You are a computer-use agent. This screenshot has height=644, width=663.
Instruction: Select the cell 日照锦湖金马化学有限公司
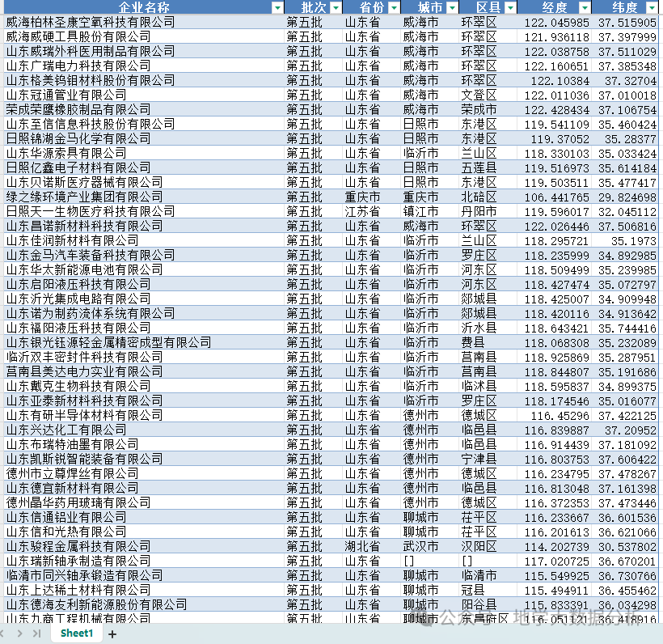coord(144,139)
